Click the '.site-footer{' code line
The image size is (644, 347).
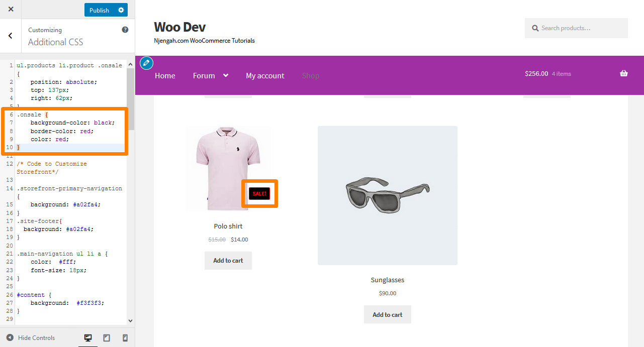(x=39, y=221)
